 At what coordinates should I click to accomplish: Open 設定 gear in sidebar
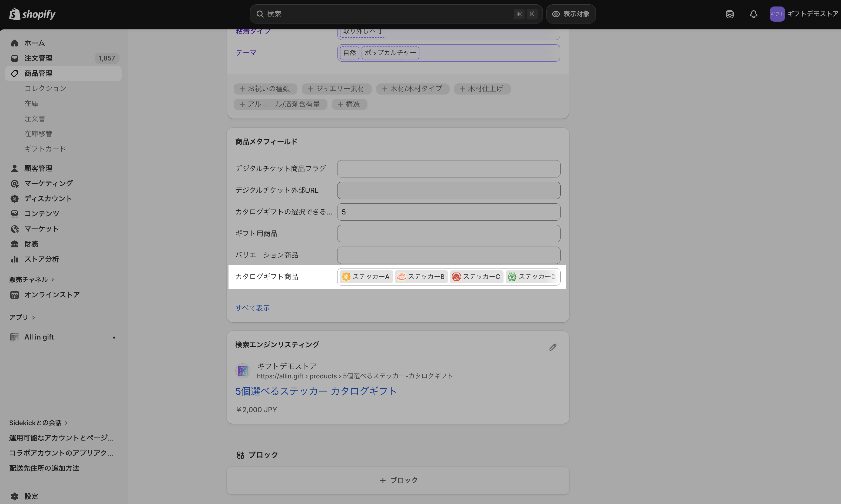coord(15,496)
